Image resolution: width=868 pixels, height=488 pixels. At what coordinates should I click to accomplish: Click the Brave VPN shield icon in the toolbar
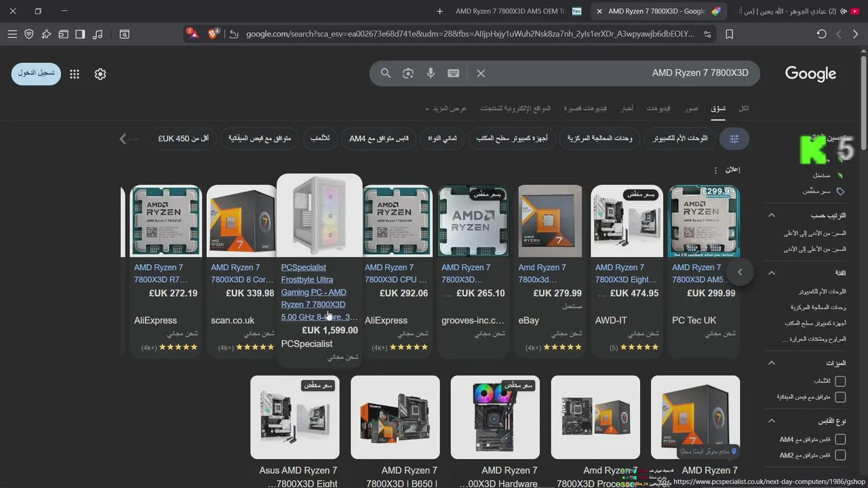pos(29,34)
